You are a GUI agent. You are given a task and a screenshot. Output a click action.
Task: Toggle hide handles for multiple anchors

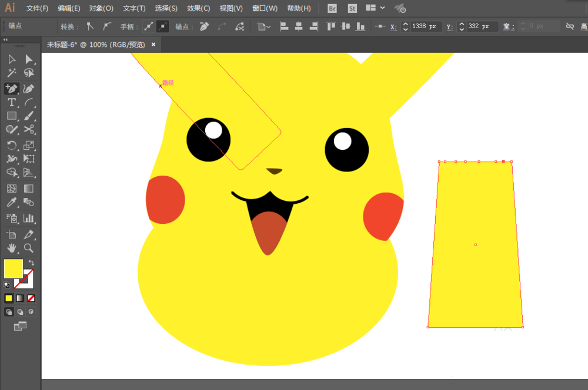click(x=163, y=26)
